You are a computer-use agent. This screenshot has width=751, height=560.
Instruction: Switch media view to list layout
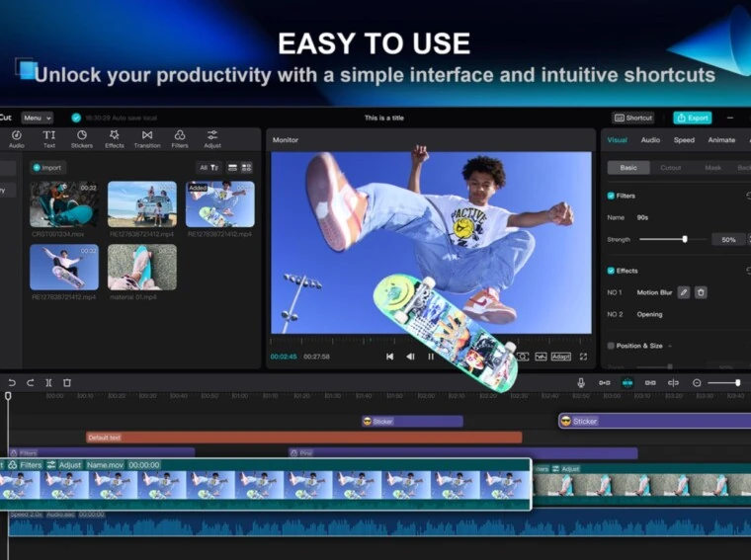point(233,168)
